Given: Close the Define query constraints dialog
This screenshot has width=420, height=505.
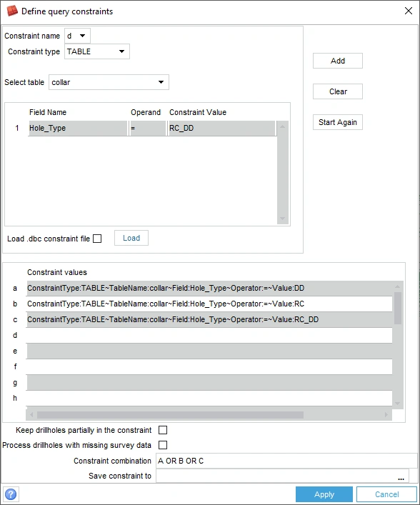Looking at the screenshot, I should tap(408, 11).
